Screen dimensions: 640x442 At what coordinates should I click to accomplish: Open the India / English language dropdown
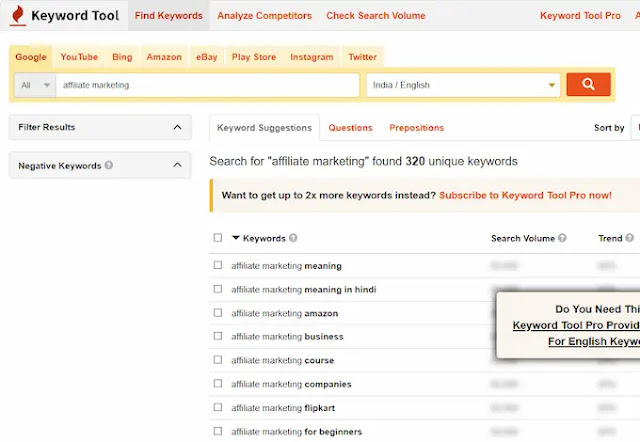[x=463, y=85]
